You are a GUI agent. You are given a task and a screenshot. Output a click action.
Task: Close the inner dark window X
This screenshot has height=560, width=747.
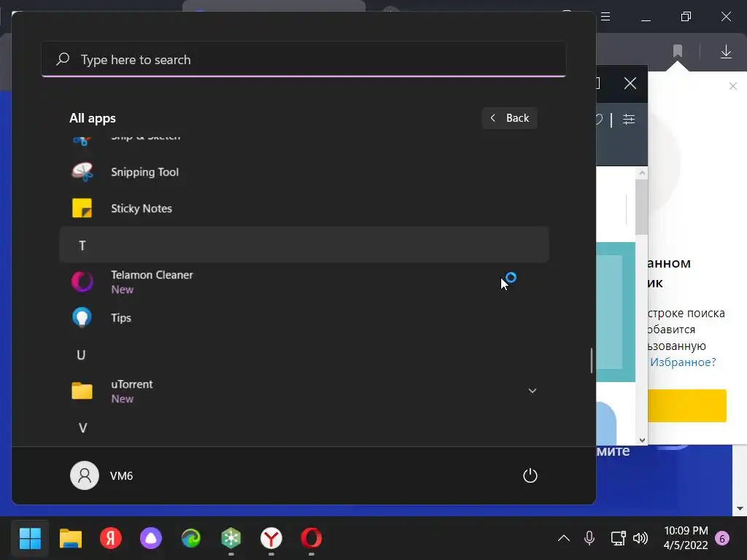point(630,84)
